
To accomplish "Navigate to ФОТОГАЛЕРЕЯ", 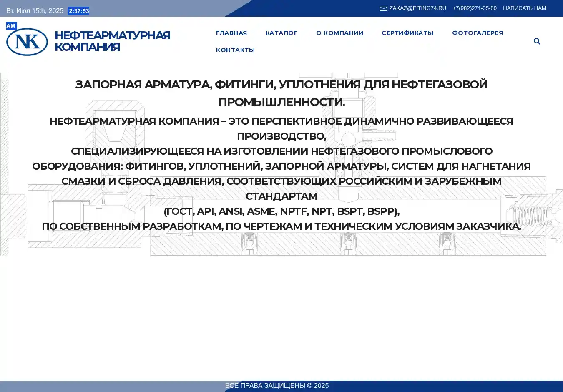I will point(478,33).
